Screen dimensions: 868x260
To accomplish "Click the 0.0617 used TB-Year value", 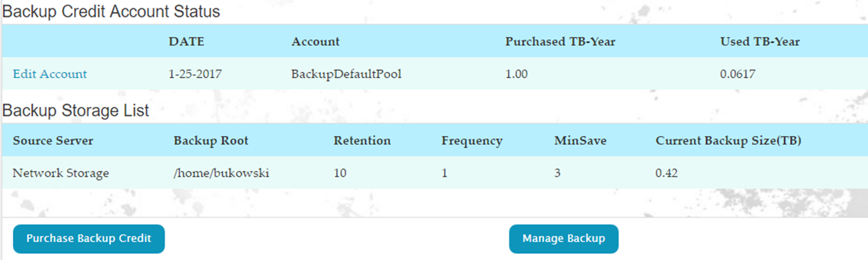I will [x=737, y=74].
